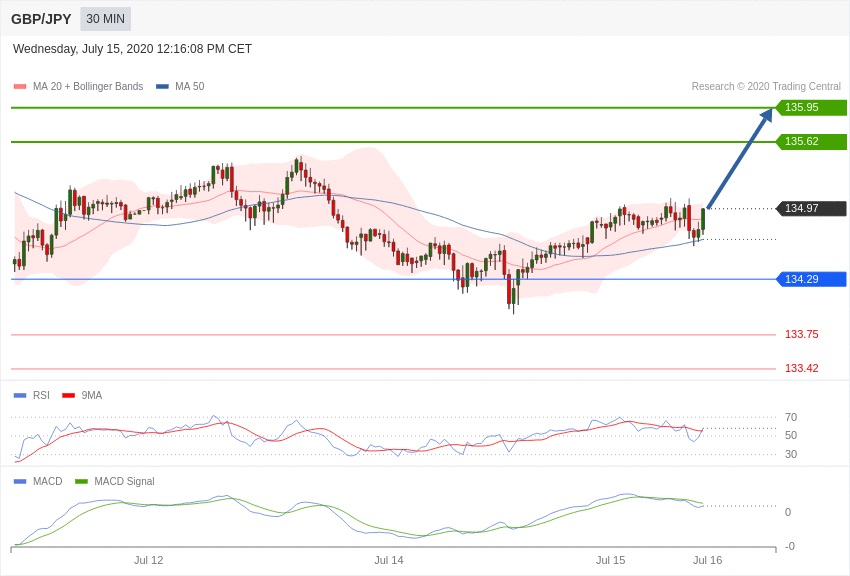Click the MA 50 legend color marker
This screenshot has height=576, width=850.
[162, 87]
